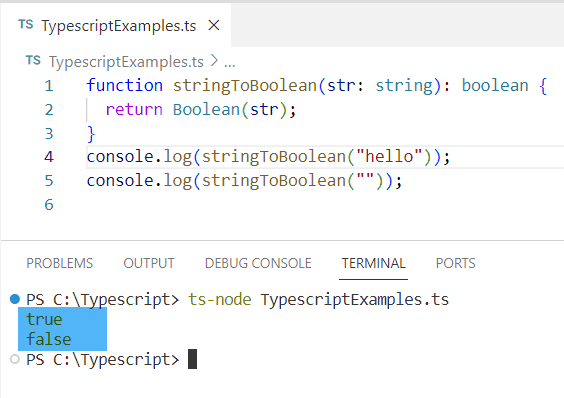Click the 'function' keyword on line 1
564x398 pixels.
pyautogui.click(x=125, y=86)
